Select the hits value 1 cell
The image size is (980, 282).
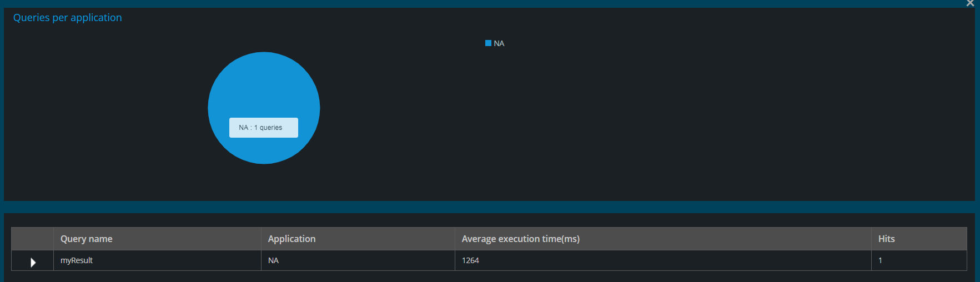click(x=919, y=260)
